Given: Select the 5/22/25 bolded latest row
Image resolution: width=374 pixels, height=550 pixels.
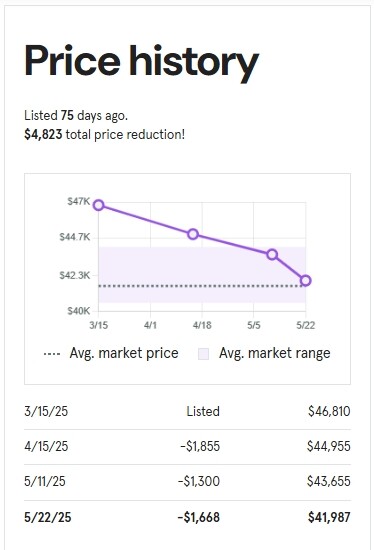Looking at the screenshot, I should coord(187,517).
